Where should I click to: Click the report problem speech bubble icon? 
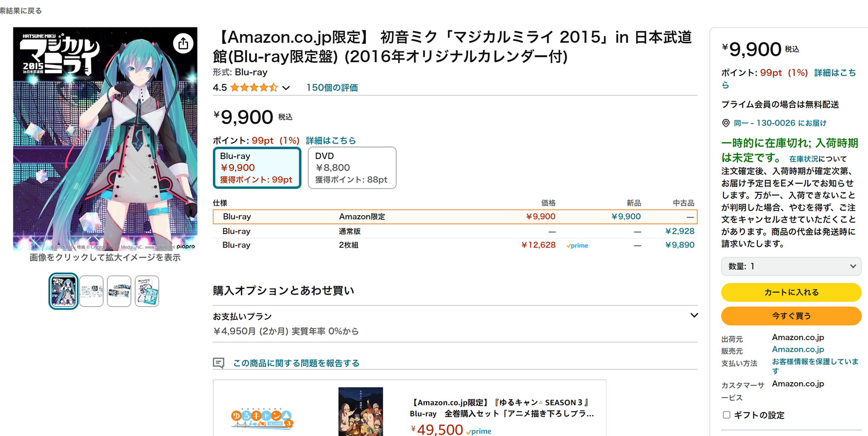218,363
